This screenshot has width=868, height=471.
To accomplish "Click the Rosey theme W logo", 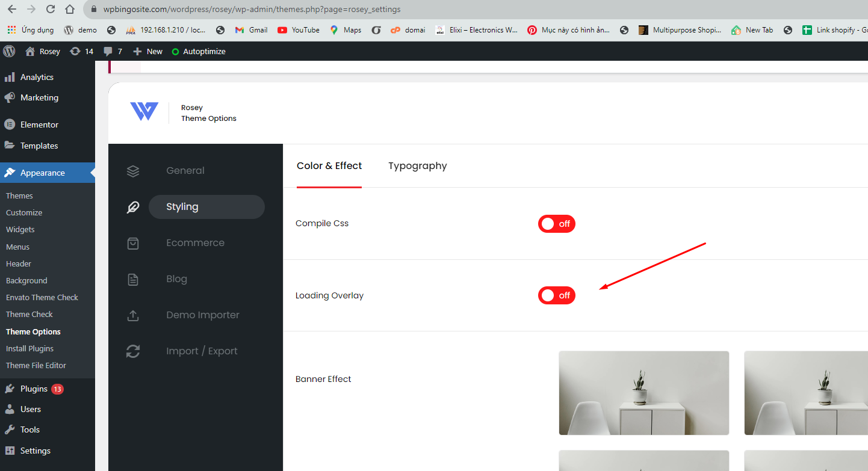I will point(144,111).
